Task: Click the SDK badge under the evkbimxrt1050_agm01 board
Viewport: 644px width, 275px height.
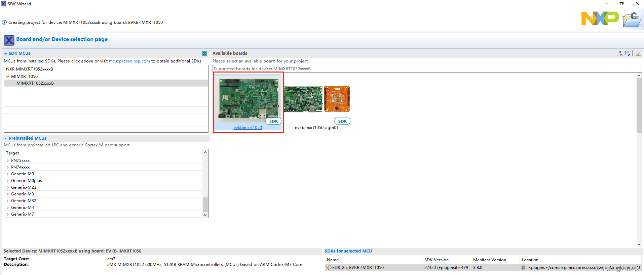Action: click(x=342, y=121)
